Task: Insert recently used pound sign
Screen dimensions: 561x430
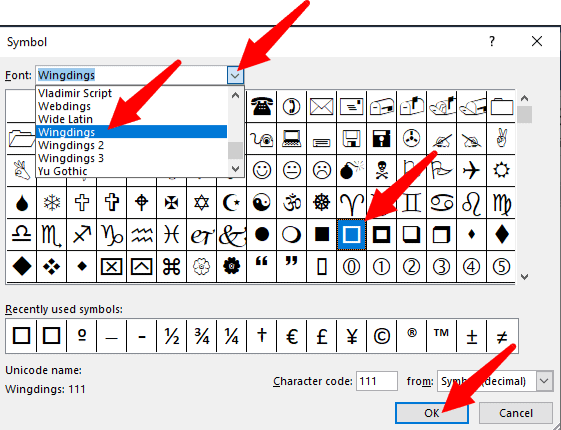Action: 321,336
